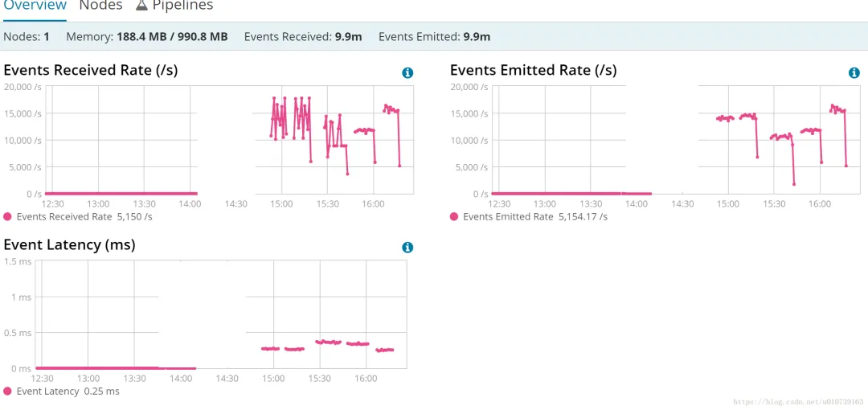Click the Event Latency (ms) heading
This screenshot has width=868, height=410.
69,245
